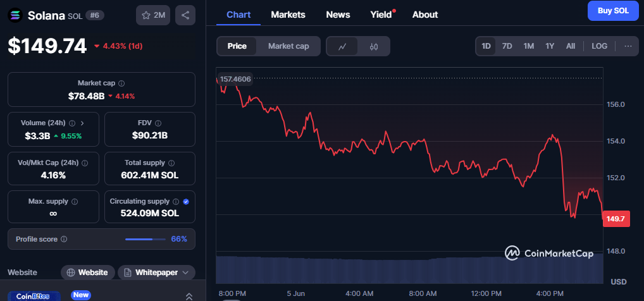Click the Solana logo icon

[16, 15]
